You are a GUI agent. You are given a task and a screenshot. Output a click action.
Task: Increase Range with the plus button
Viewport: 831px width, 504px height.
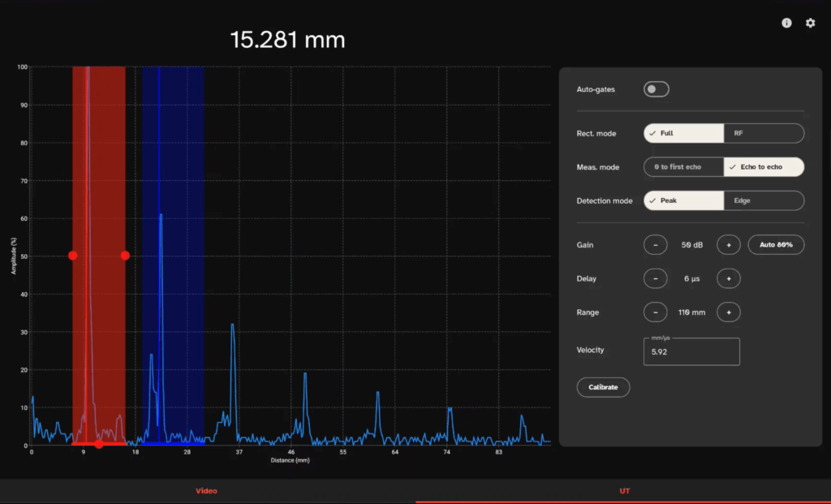(x=728, y=312)
